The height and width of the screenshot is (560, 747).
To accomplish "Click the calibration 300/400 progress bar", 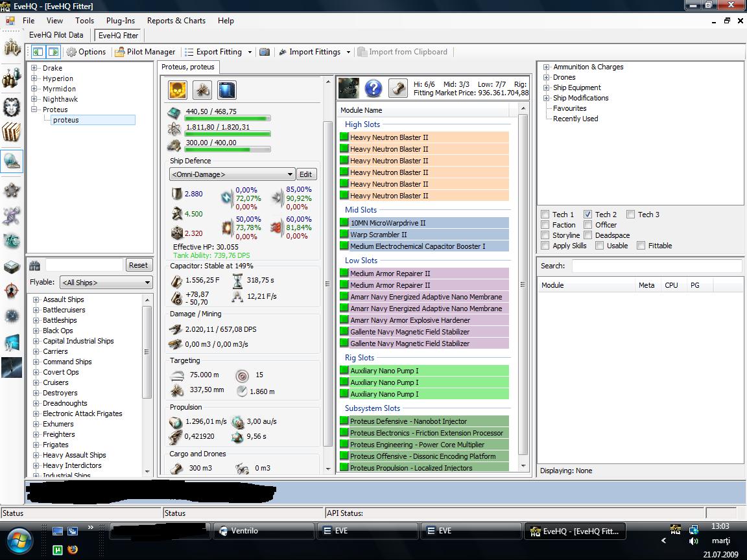I will pos(228,150).
